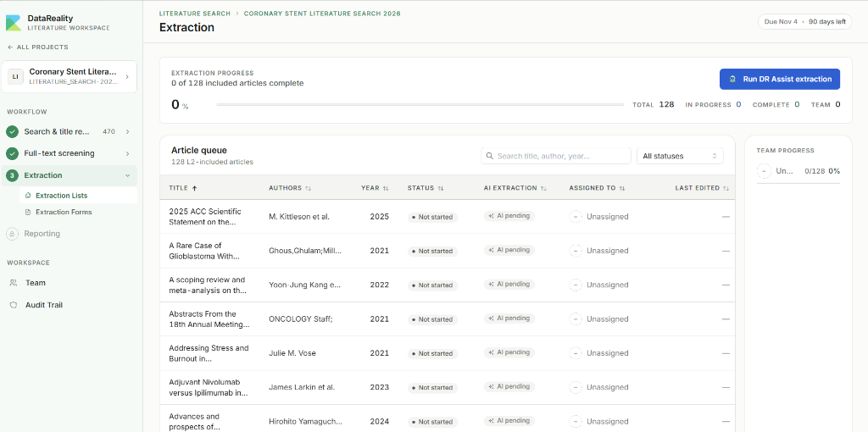Sort by Title column
The height and width of the screenshot is (432, 868).
pos(183,188)
